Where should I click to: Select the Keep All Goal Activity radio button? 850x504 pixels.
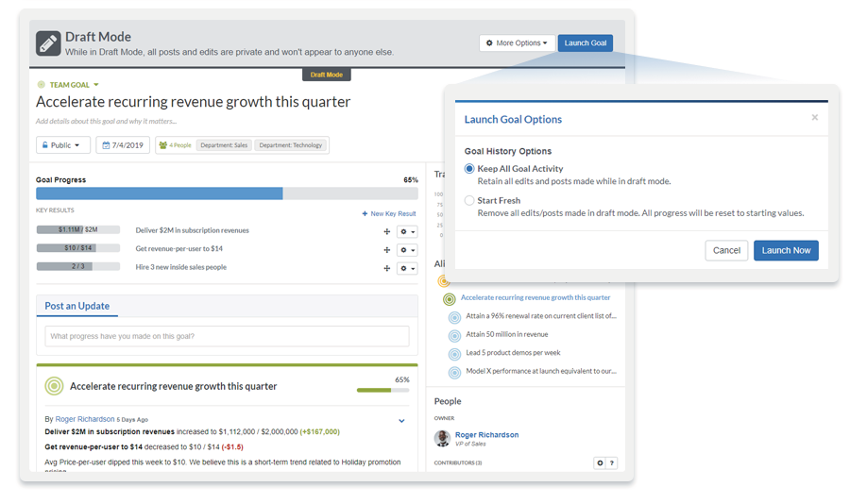pos(469,169)
